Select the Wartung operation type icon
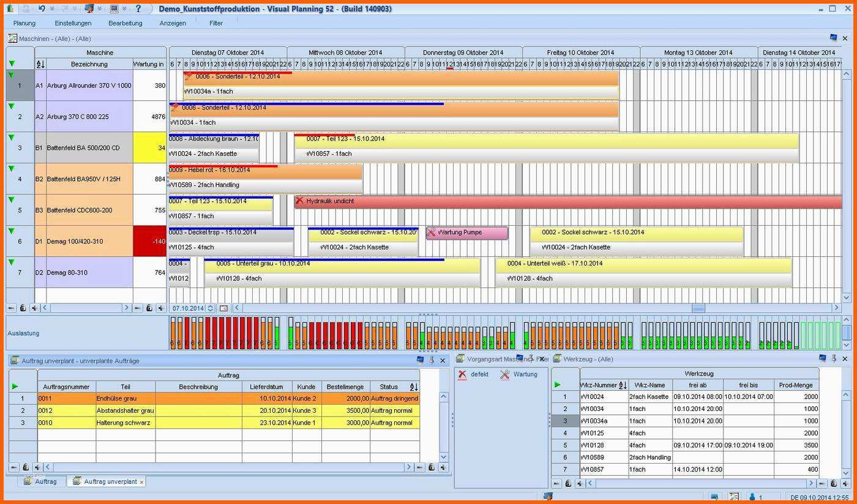 click(x=504, y=374)
